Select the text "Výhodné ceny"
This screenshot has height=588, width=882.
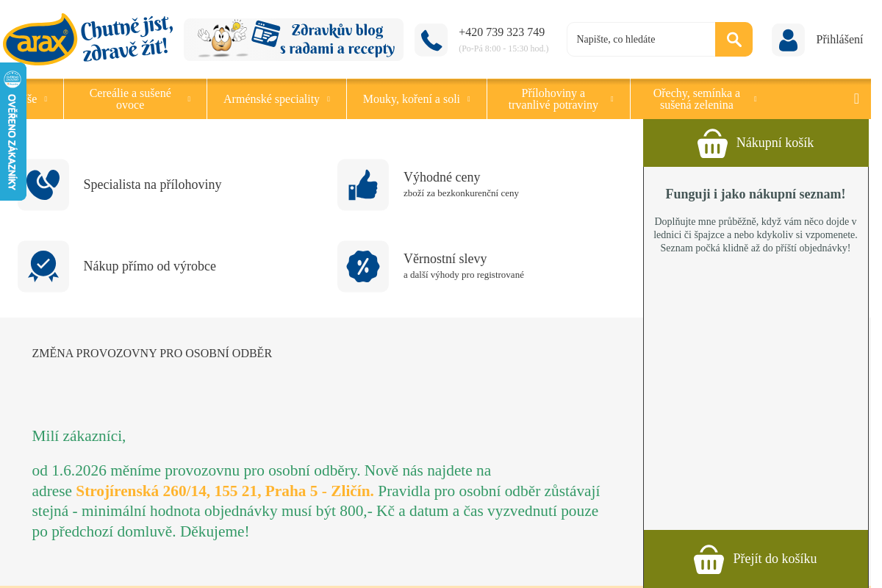[x=442, y=177]
